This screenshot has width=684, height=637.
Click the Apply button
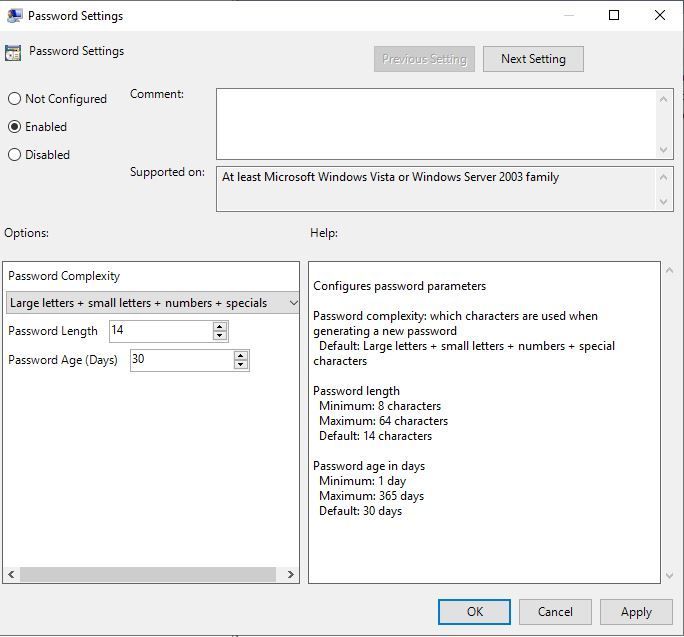coord(636,612)
